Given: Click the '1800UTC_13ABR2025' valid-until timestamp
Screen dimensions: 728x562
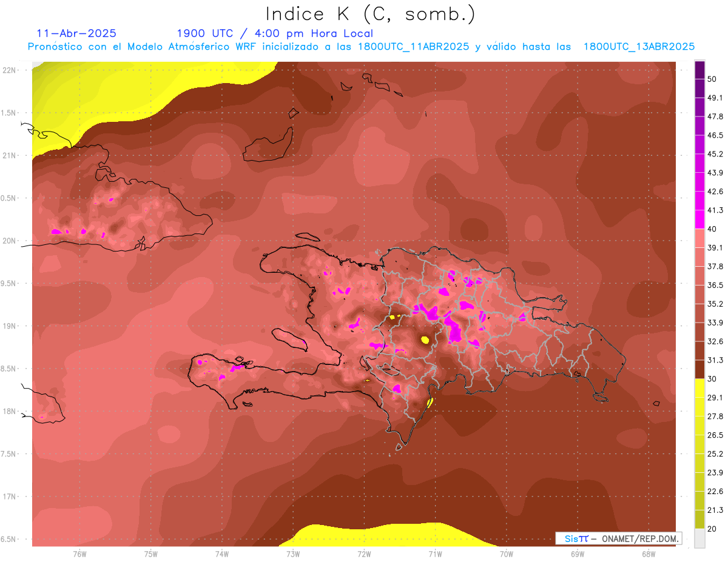Looking at the screenshot, I should pos(639,47).
